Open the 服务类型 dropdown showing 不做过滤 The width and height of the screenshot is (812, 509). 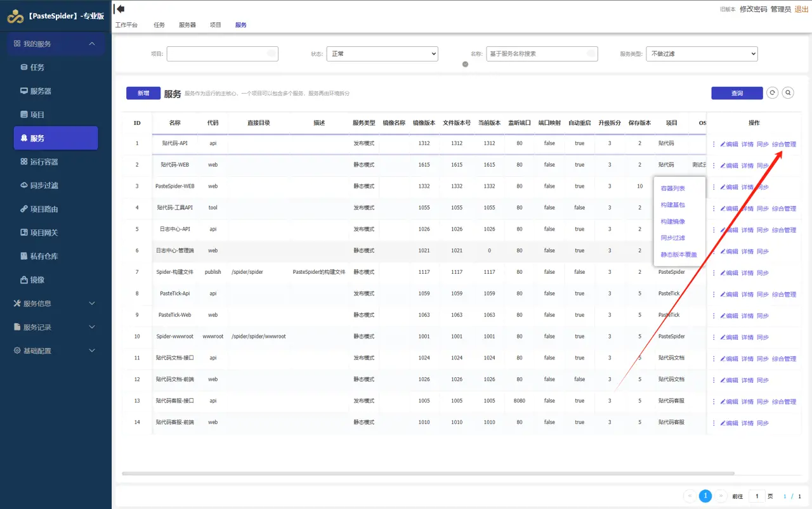(x=702, y=54)
